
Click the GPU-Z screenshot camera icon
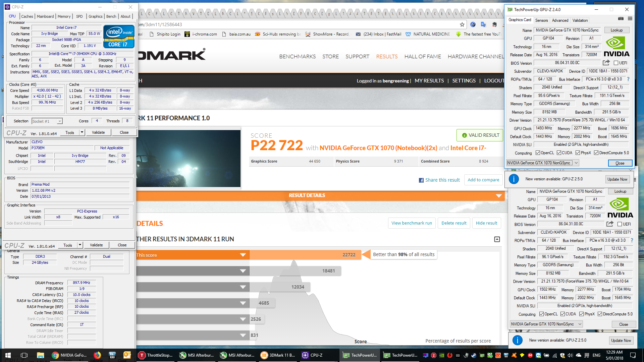click(621, 19)
